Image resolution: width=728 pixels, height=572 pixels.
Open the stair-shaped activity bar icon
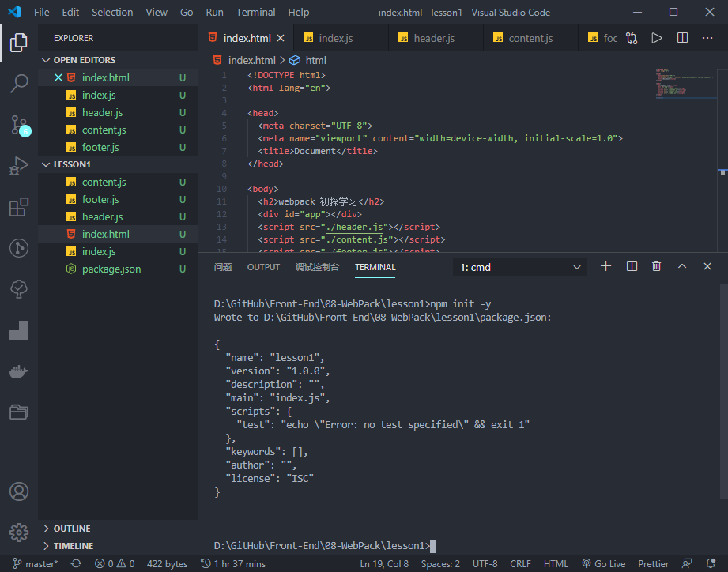[18, 330]
